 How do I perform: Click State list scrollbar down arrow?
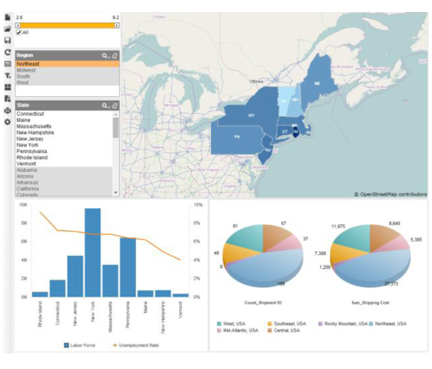tap(116, 193)
